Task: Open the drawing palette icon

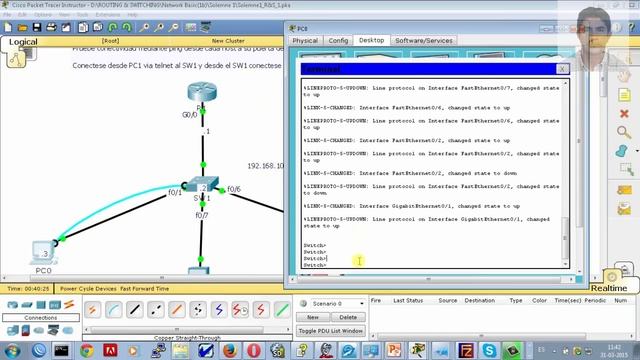Action: [x=191, y=27]
